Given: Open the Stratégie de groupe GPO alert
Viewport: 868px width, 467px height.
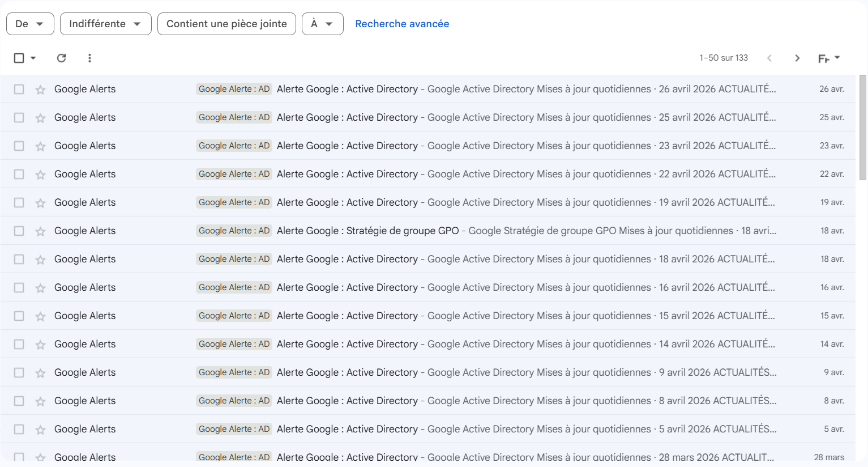Looking at the screenshot, I should coord(427,231).
